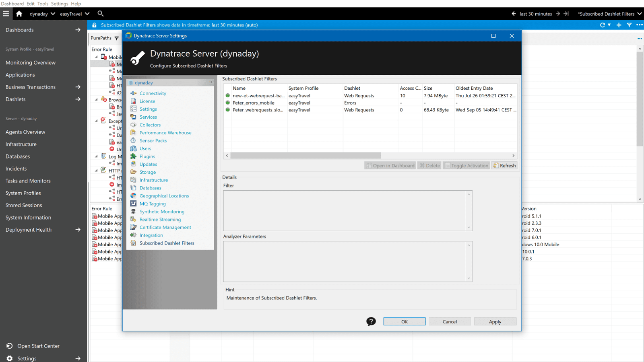Click the Filter details text area
Image resolution: width=644 pixels, height=362 pixels.
[348, 211]
